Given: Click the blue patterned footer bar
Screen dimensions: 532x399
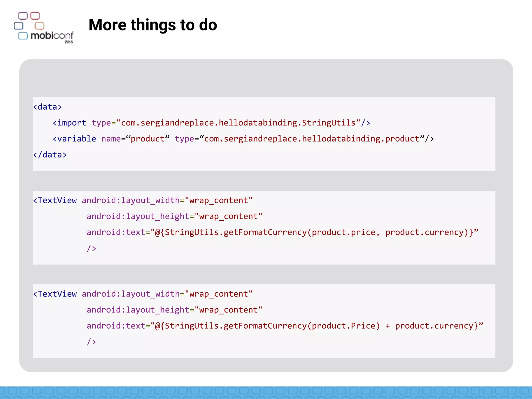Looking at the screenshot, I should tap(266, 392).
